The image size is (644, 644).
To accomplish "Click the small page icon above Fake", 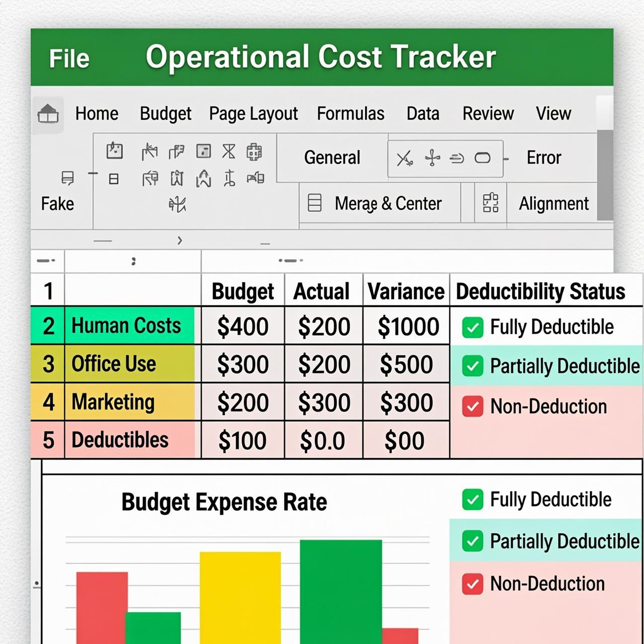I will point(67,178).
